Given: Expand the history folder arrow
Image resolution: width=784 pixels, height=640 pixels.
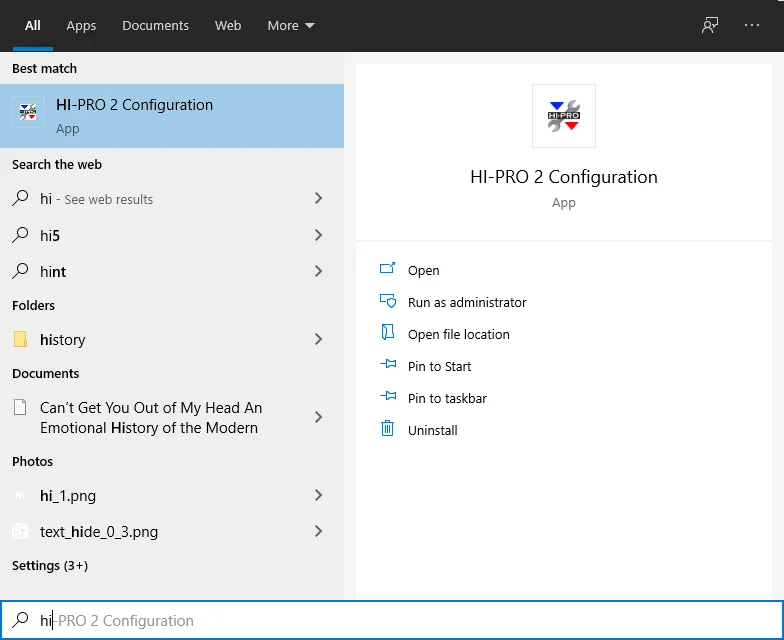Looking at the screenshot, I should point(318,339).
